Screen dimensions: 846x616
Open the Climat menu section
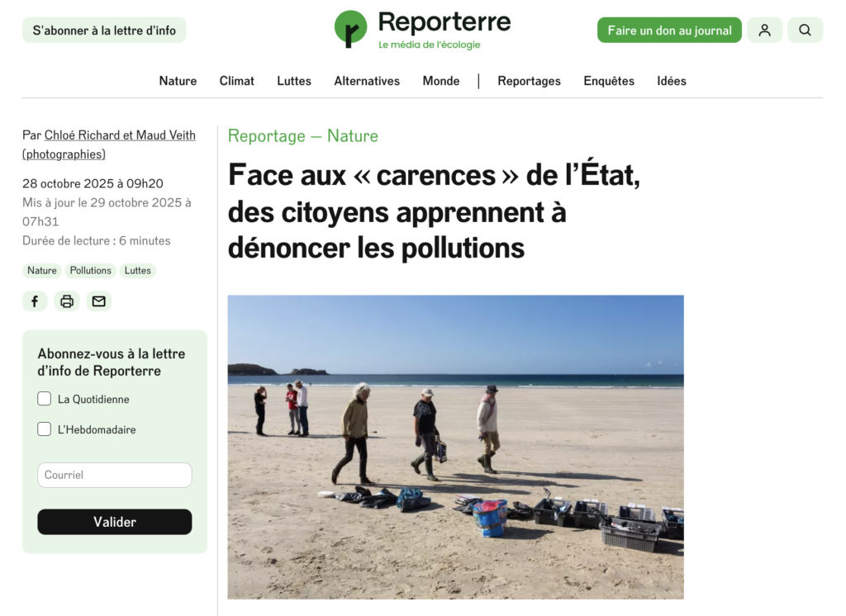click(x=236, y=81)
